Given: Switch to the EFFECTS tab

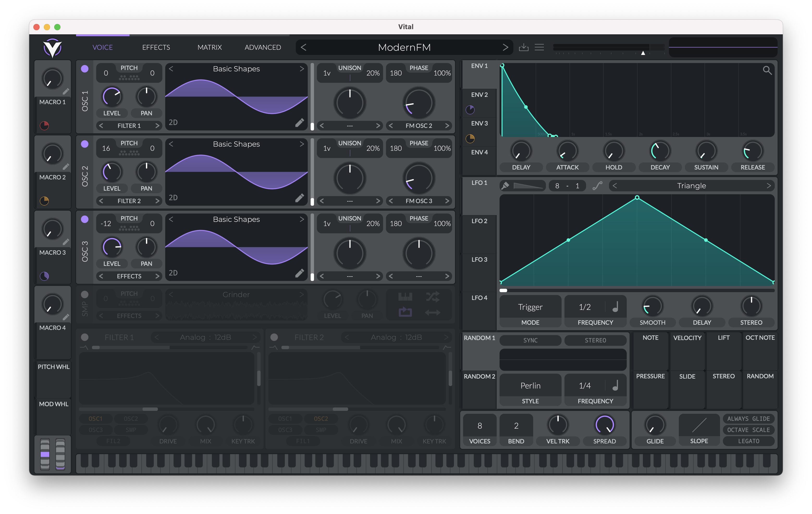Looking at the screenshot, I should click(156, 47).
